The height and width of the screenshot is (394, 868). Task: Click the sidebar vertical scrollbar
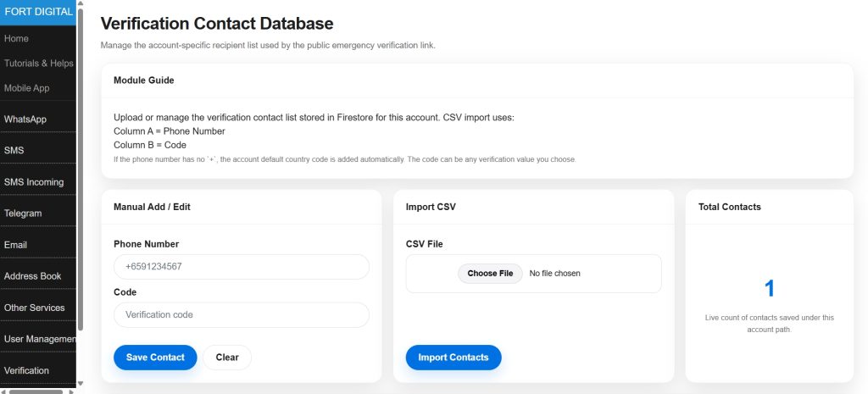[81, 169]
